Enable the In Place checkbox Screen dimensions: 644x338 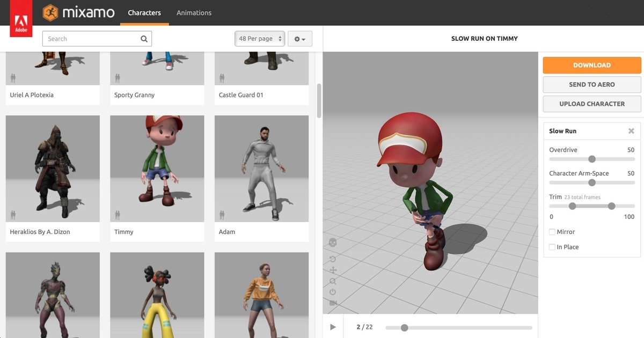[552, 247]
